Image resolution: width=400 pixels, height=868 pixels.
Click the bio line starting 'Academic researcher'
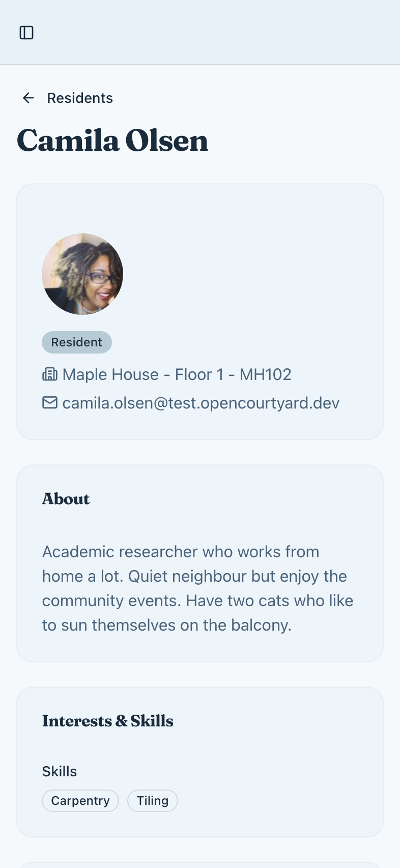click(181, 552)
